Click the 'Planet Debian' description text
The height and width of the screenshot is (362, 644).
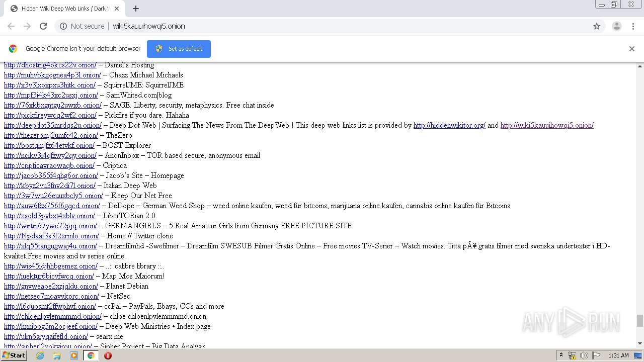[127, 286]
